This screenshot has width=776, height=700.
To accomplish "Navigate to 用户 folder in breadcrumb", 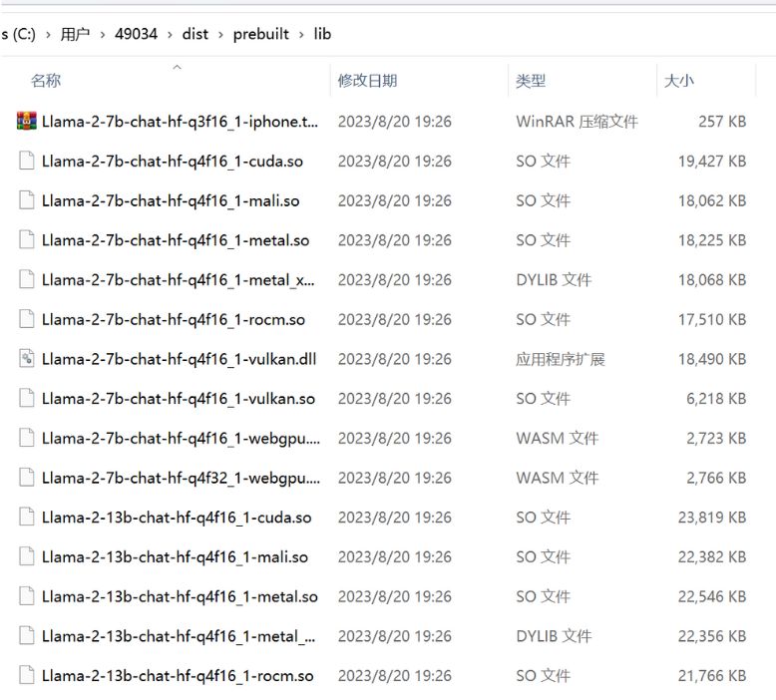I will pos(75,34).
